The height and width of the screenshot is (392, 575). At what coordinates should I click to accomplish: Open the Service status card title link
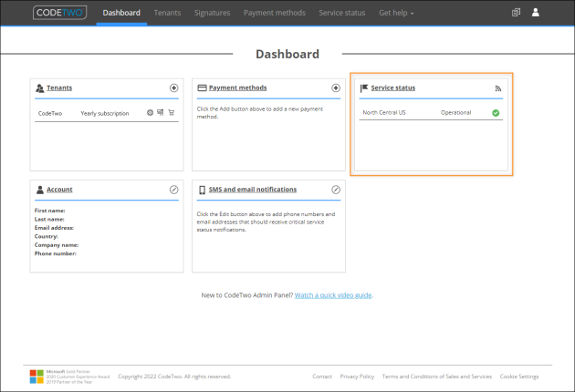(392, 88)
